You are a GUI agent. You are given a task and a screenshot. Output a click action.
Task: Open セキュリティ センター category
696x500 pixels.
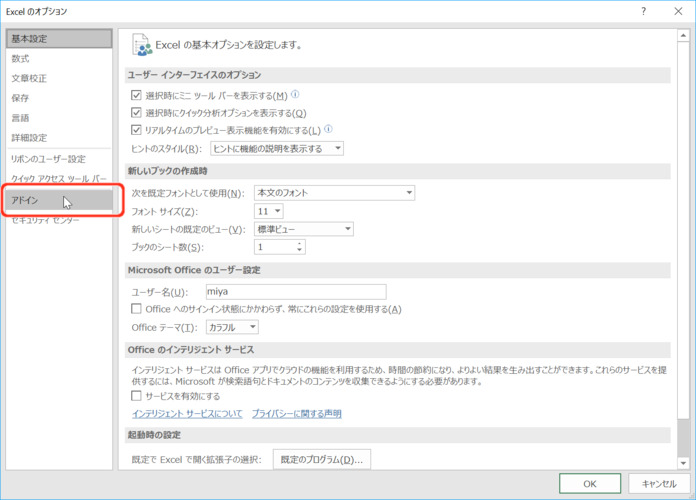coord(59,220)
